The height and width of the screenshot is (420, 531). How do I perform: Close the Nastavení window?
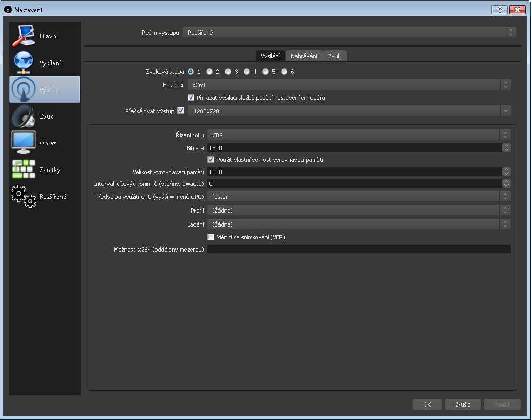tap(517, 10)
